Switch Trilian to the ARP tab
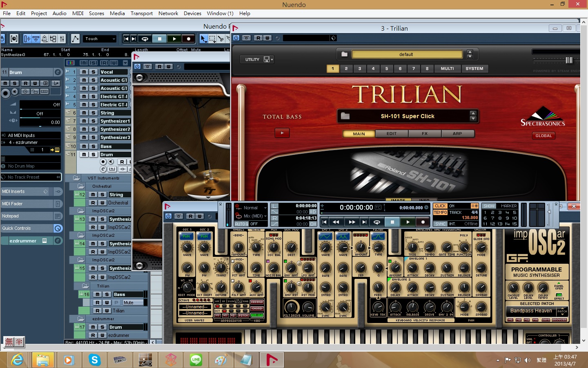 tap(457, 134)
